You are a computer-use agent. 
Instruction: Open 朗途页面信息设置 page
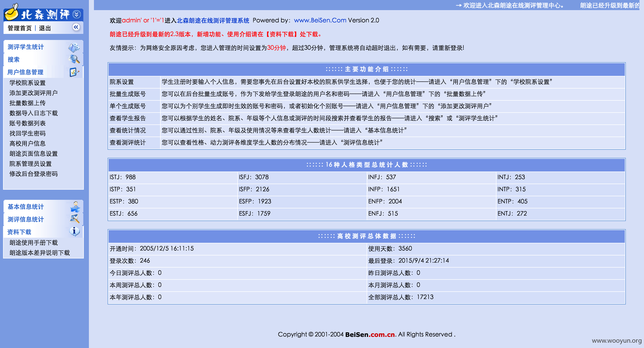pos(34,154)
